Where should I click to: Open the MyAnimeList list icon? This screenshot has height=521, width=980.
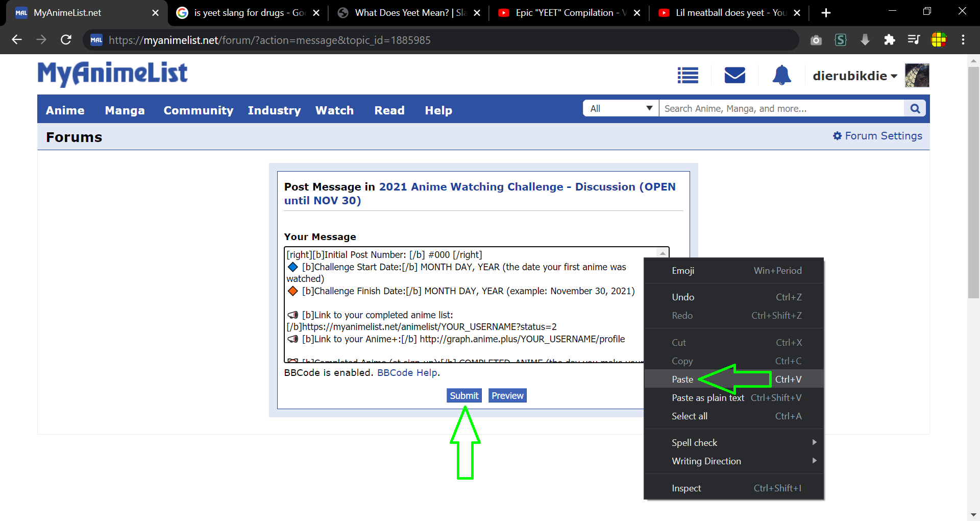[688, 76]
